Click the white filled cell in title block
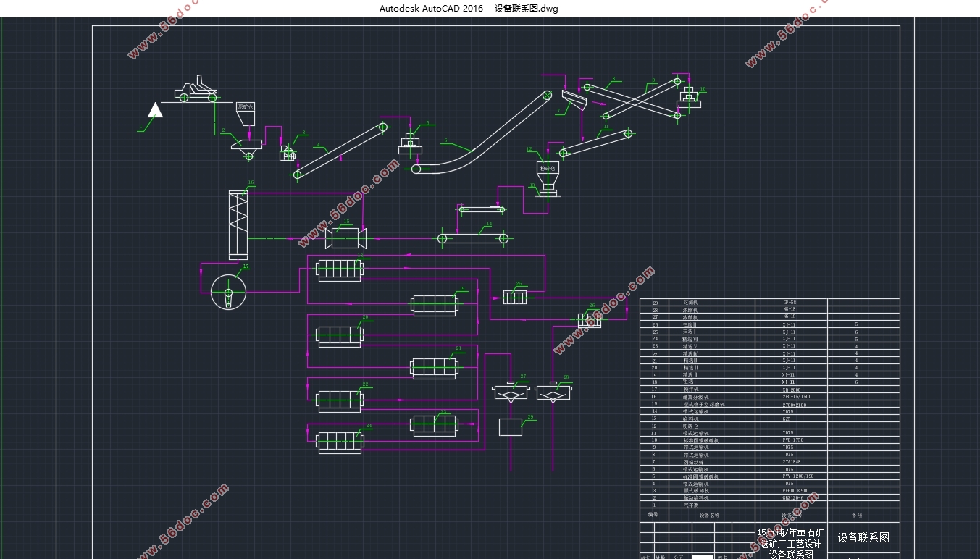This screenshot has height=559, width=980. click(702, 558)
